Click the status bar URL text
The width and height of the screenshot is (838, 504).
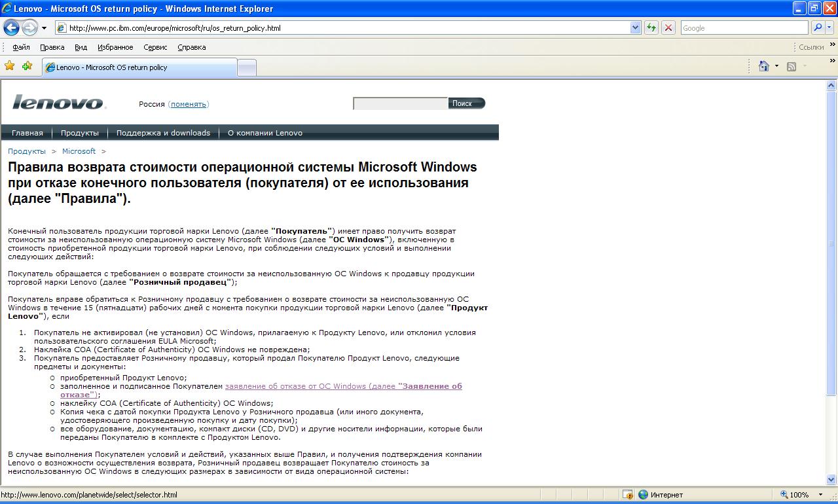(90, 495)
